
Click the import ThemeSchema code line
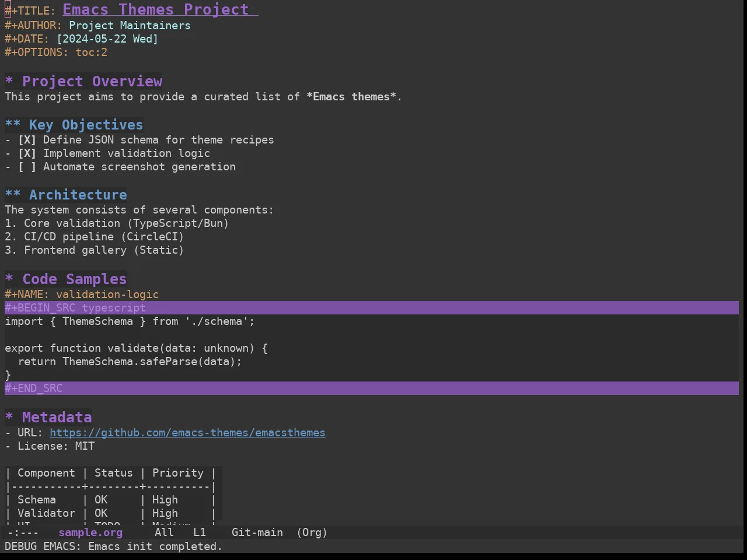coord(130,321)
